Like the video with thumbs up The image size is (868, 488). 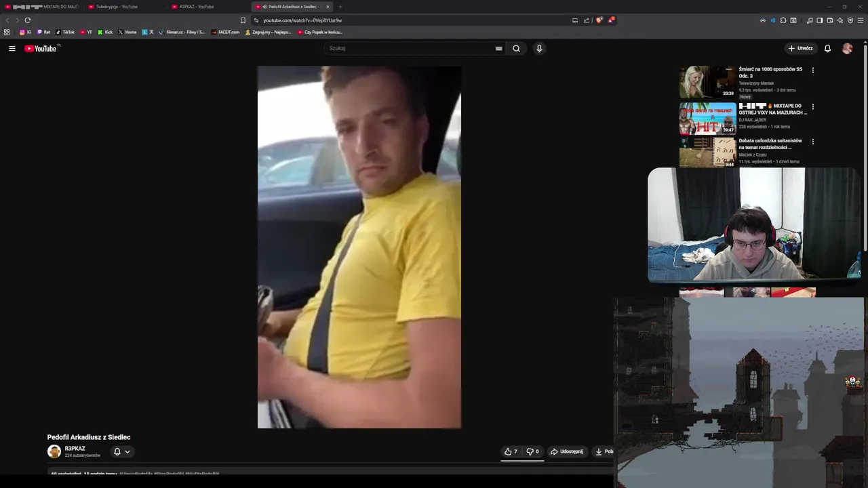(x=511, y=451)
